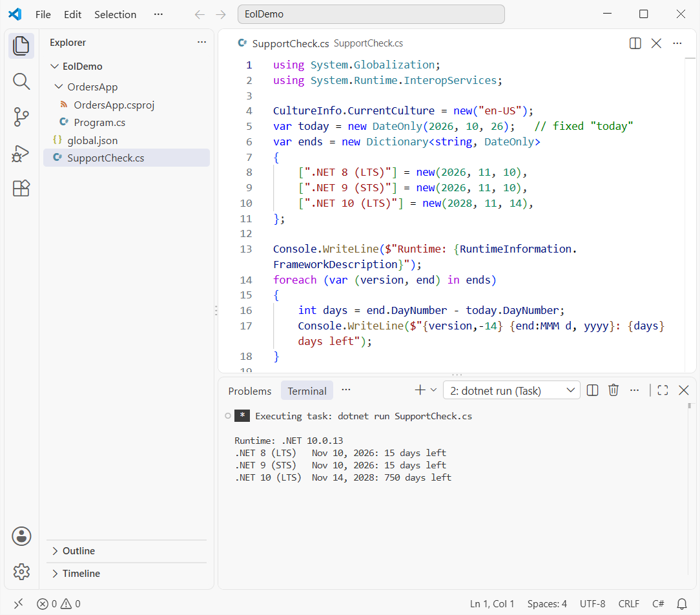Screen dimensions: 700x615
Task: Click the VS Code logo icon
Action: point(15,14)
